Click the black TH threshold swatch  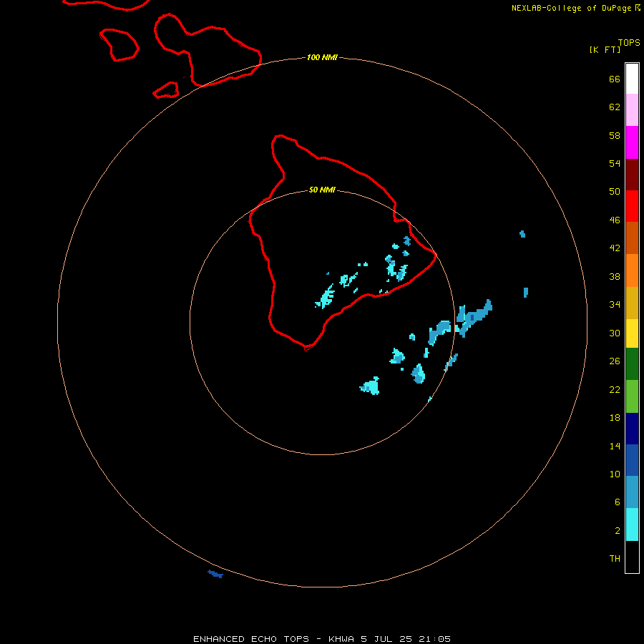pyautogui.click(x=632, y=557)
